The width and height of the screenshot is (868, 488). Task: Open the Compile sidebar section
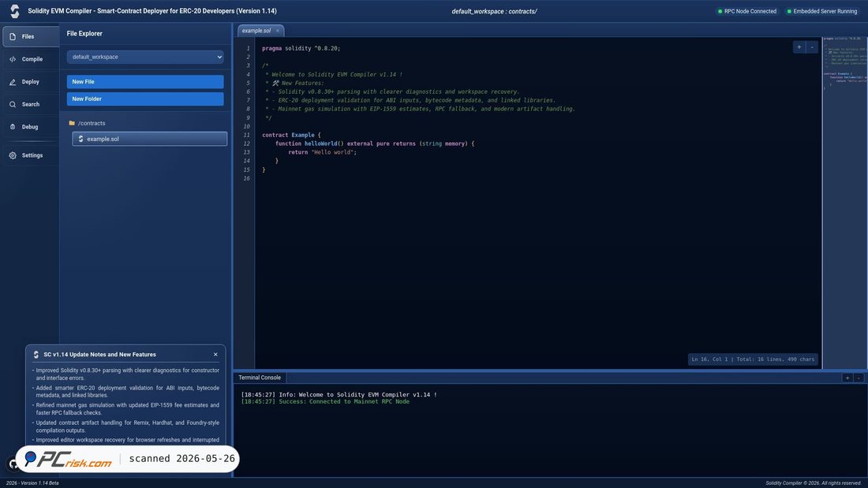pos(31,59)
